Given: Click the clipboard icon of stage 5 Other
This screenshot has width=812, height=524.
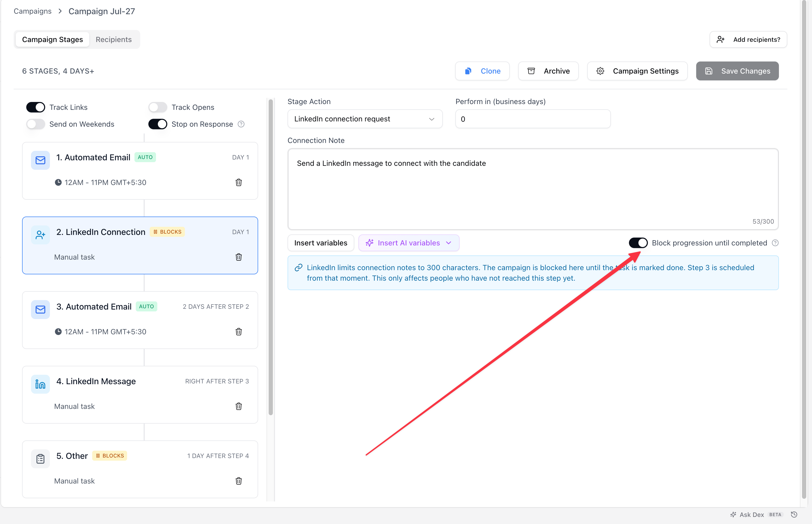Looking at the screenshot, I should point(40,459).
